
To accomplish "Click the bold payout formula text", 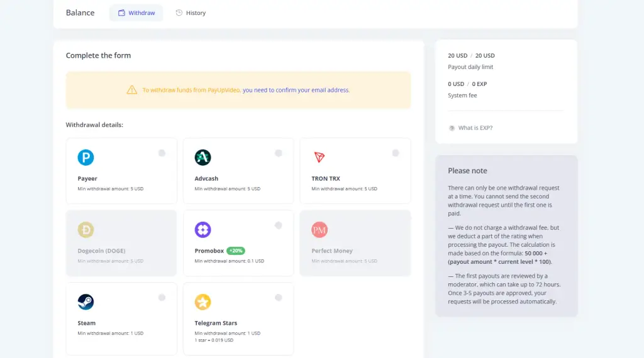I will [x=499, y=258].
